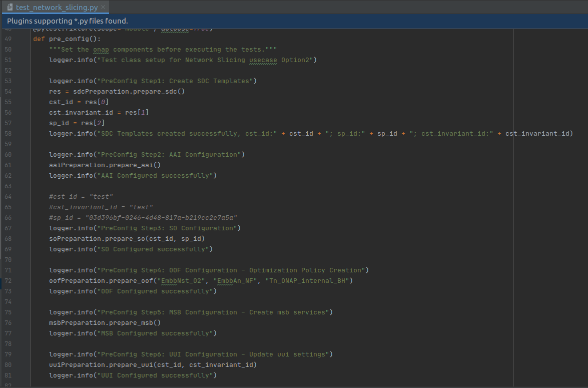Click the commented '#sp_id' UUID line
The image size is (588, 388).
click(x=143, y=218)
